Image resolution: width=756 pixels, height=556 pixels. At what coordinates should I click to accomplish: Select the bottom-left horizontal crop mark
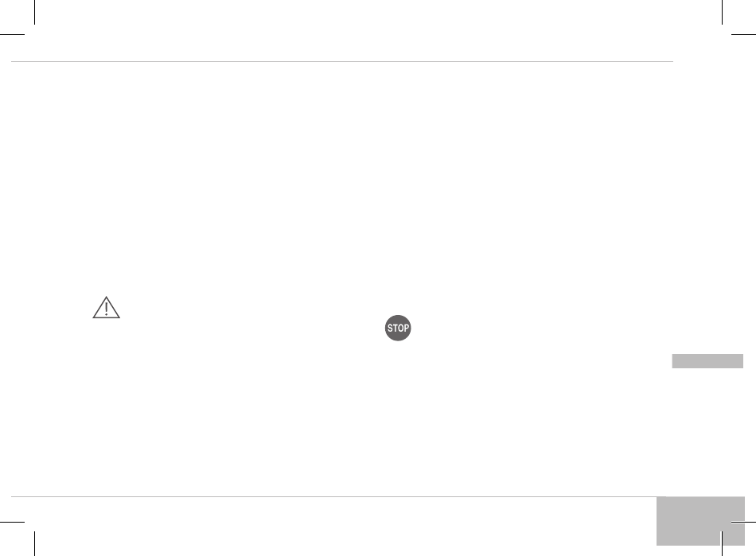(x=12, y=521)
